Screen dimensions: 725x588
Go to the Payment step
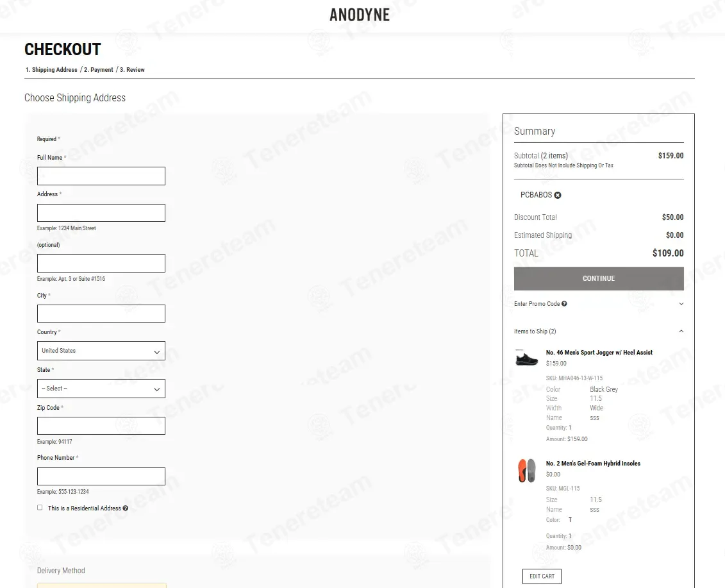(99, 70)
